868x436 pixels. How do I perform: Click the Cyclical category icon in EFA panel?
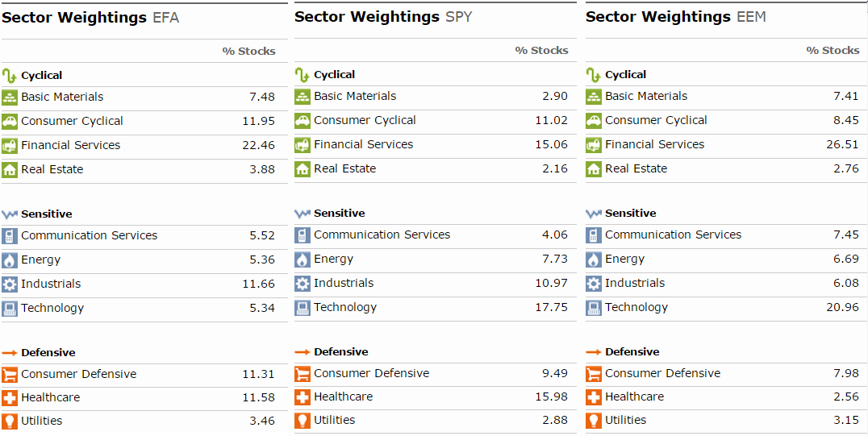pos(10,76)
